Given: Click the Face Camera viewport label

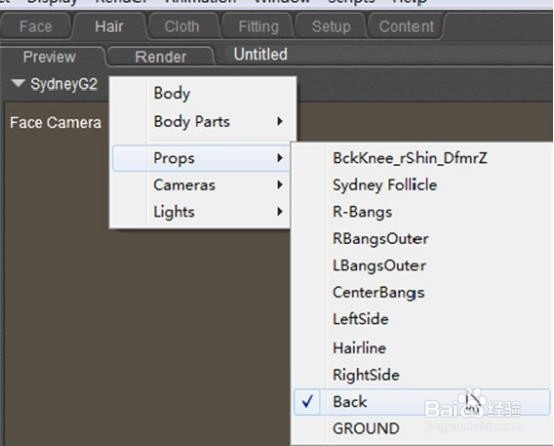Looking at the screenshot, I should pos(55,123).
